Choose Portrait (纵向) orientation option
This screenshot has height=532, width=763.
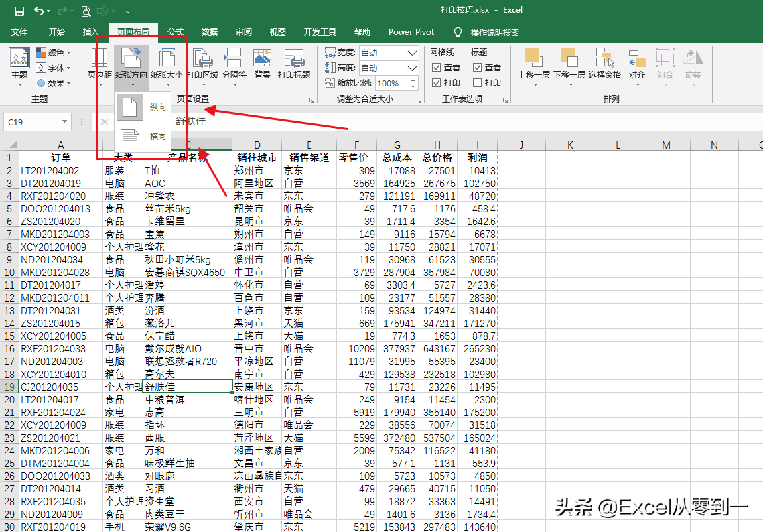[143, 107]
